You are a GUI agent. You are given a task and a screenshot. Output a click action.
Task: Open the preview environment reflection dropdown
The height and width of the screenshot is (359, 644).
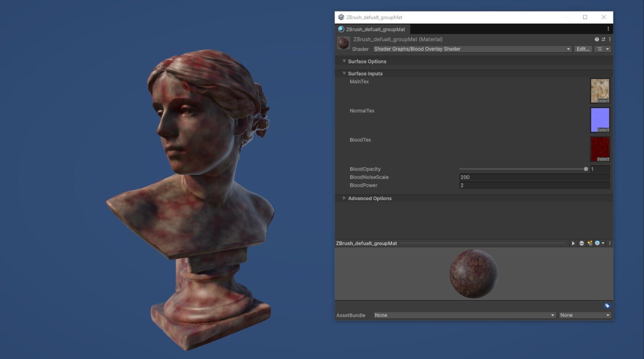tap(599, 243)
